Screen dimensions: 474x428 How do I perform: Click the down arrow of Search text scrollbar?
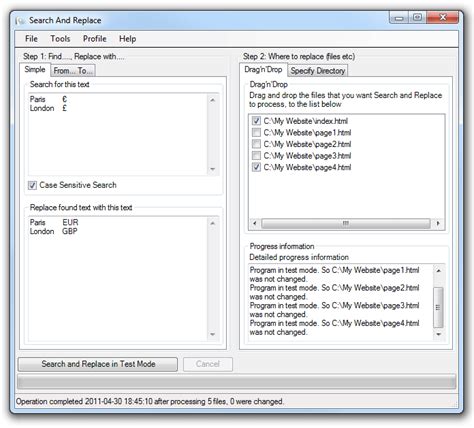(x=213, y=169)
